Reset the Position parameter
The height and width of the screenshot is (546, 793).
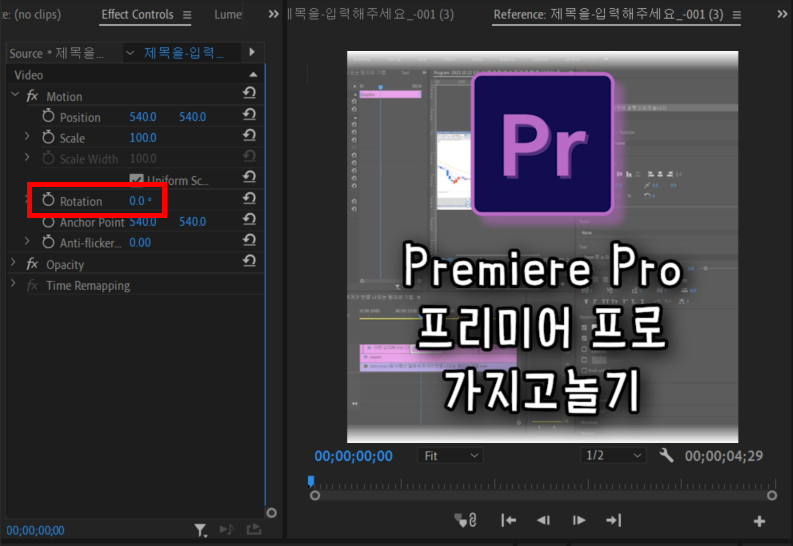coord(249,115)
